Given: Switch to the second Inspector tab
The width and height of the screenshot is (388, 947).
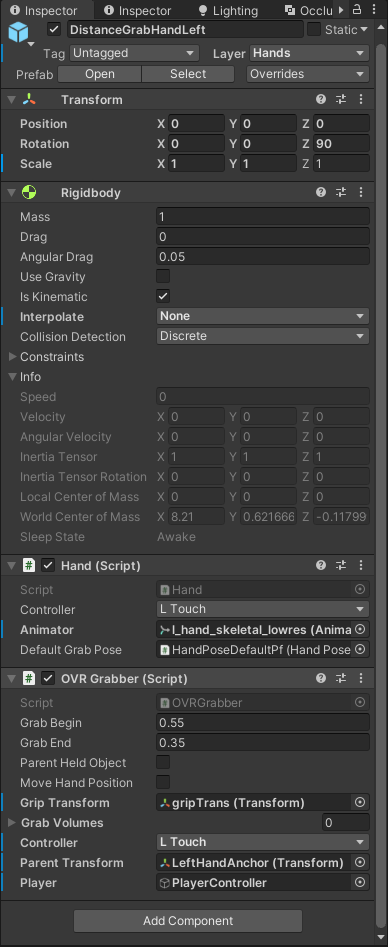Looking at the screenshot, I should [x=138, y=10].
